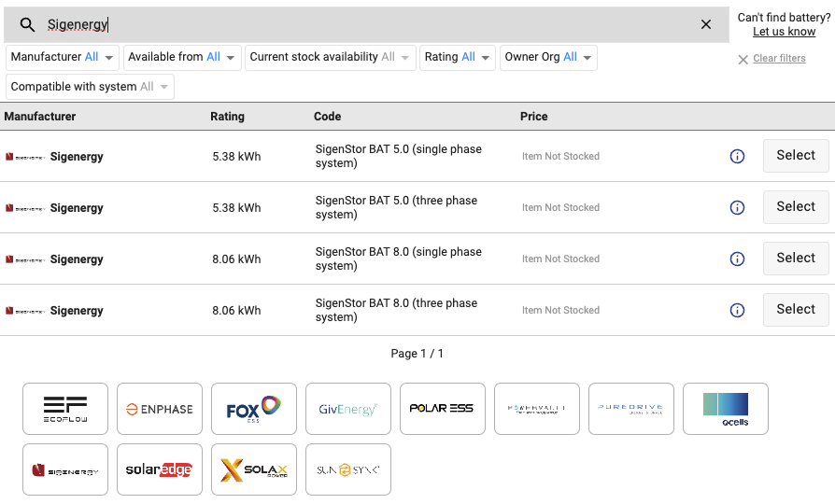Choose the Sigenergy brand tile
The width and height of the screenshot is (835, 504).
point(65,470)
